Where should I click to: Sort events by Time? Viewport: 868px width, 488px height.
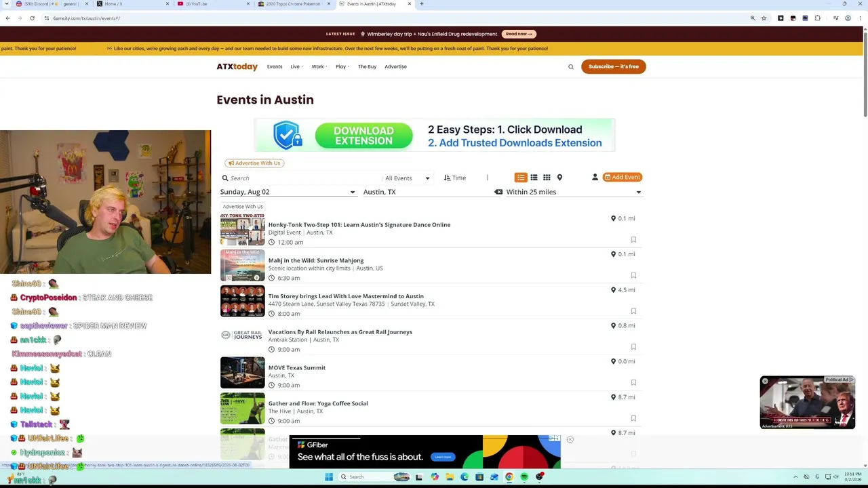pos(455,178)
